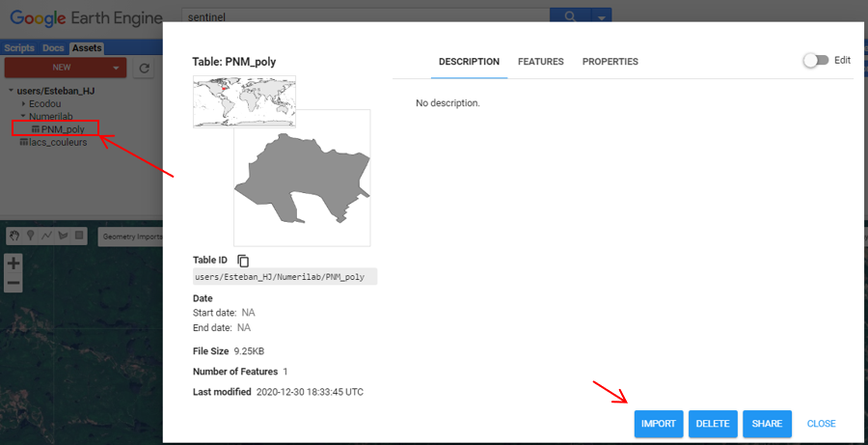Close the table details dialog
This screenshot has height=445, width=868.
coord(822,424)
